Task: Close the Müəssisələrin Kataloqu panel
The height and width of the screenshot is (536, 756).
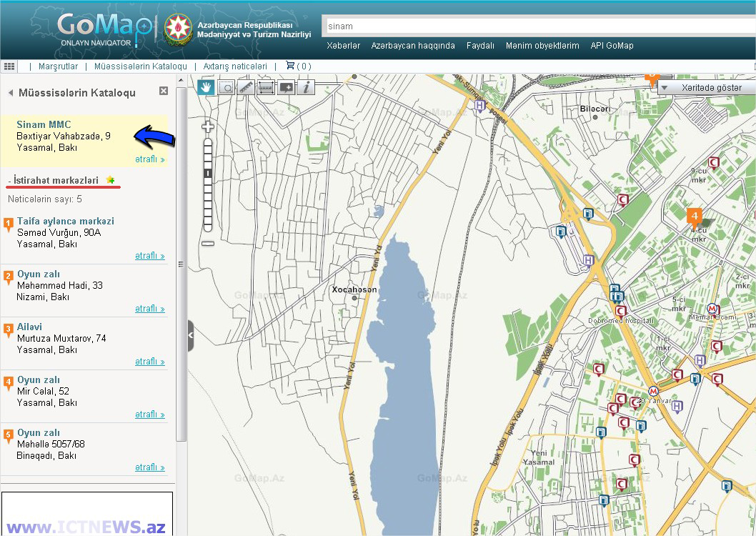Action: (164, 91)
